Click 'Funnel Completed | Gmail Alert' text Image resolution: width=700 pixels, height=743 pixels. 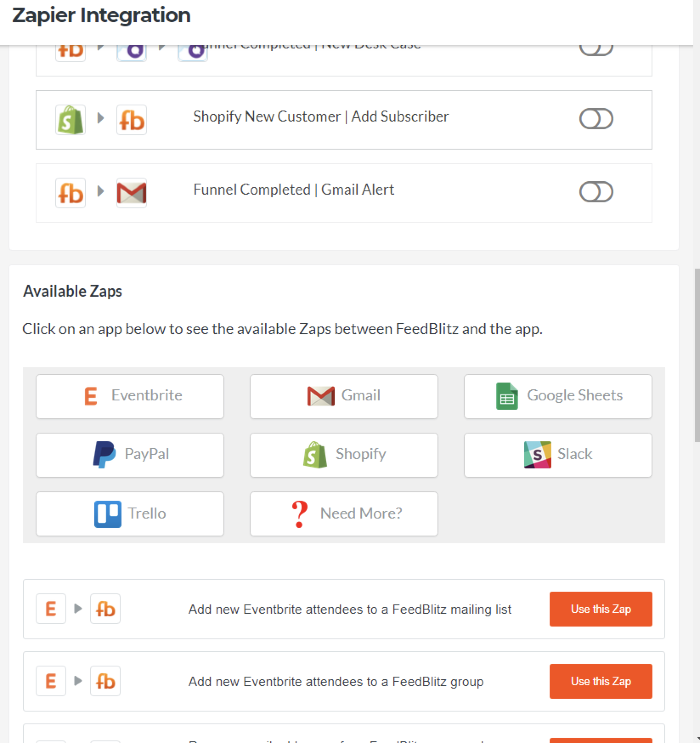[294, 190]
